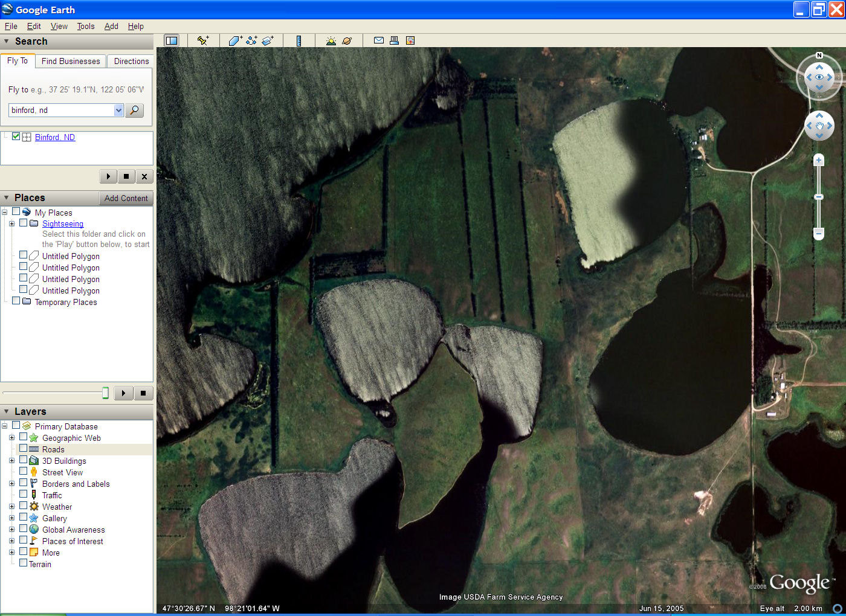Play the Places tour
This screenshot has height=616, width=846.
[123, 393]
